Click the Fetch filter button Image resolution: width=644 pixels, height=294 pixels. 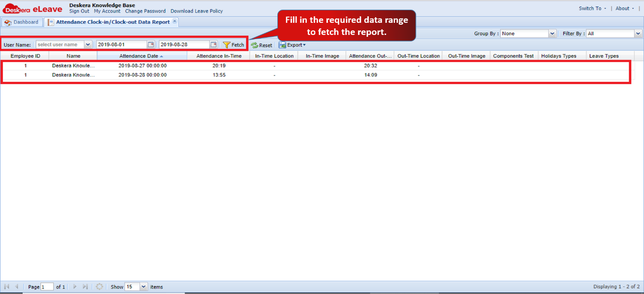[x=233, y=45]
